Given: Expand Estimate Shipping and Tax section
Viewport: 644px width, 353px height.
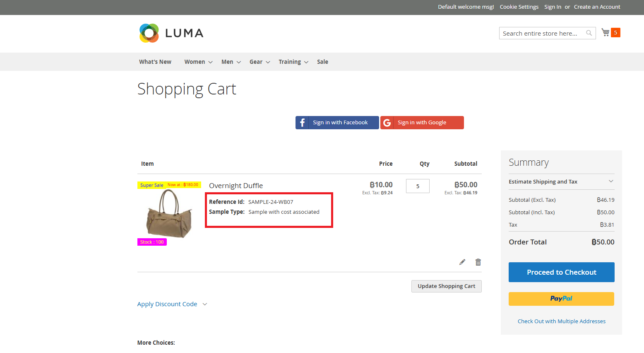Looking at the screenshot, I should pos(561,181).
